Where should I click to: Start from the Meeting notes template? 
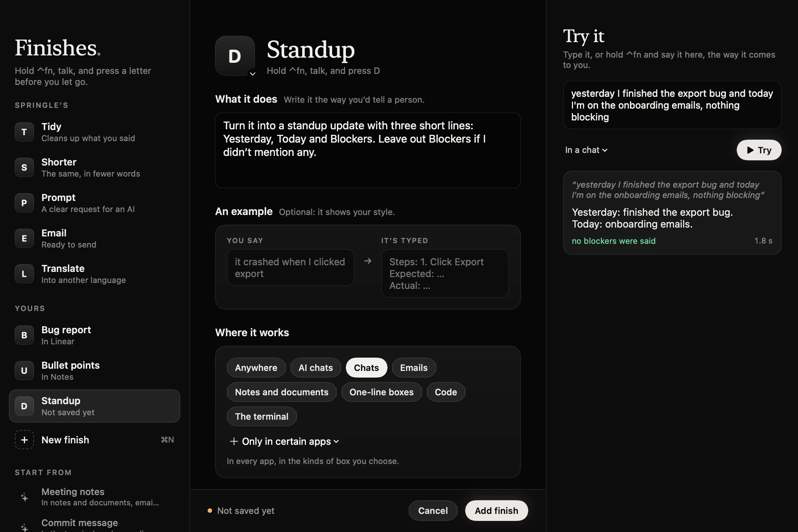(x=95, y=497)
